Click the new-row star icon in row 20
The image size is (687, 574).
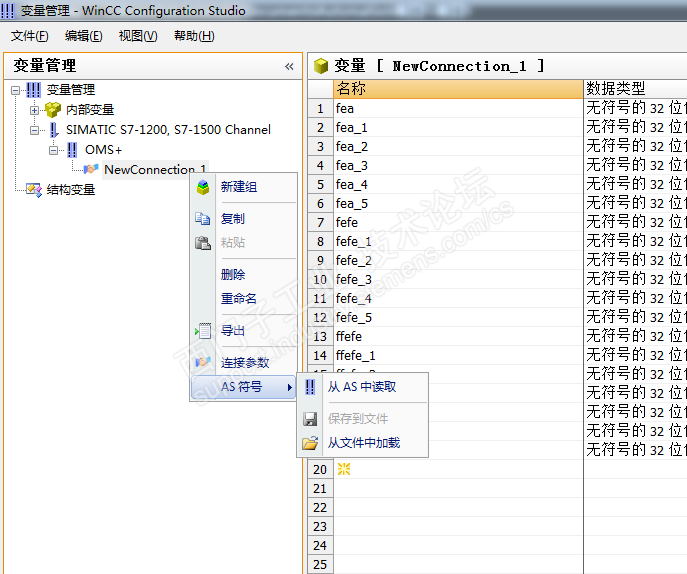[344, 469]
